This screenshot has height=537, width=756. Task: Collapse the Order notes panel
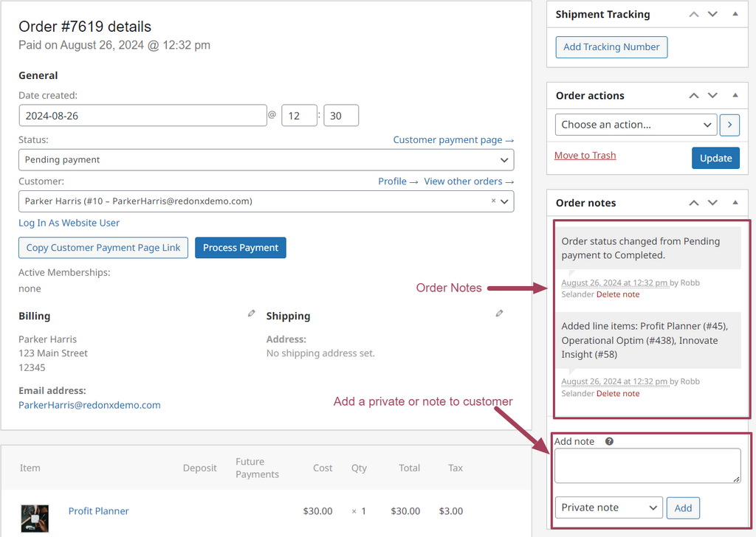[735, 203]
